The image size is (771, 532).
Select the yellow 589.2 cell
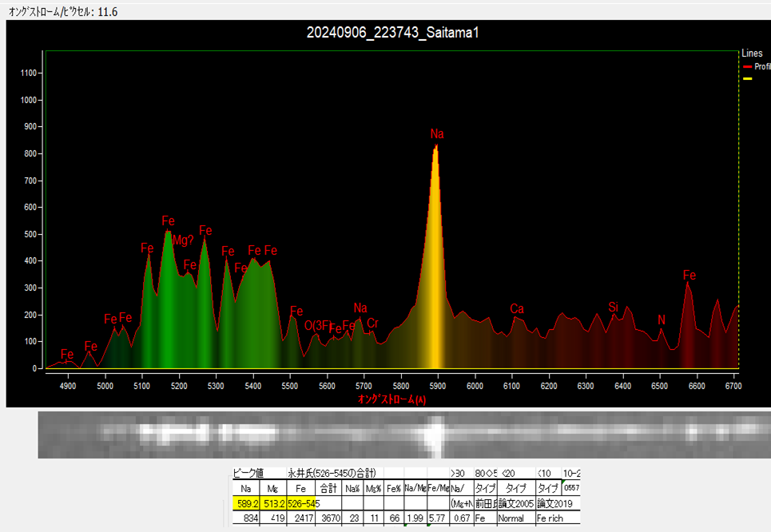click(x=245, y=503)
